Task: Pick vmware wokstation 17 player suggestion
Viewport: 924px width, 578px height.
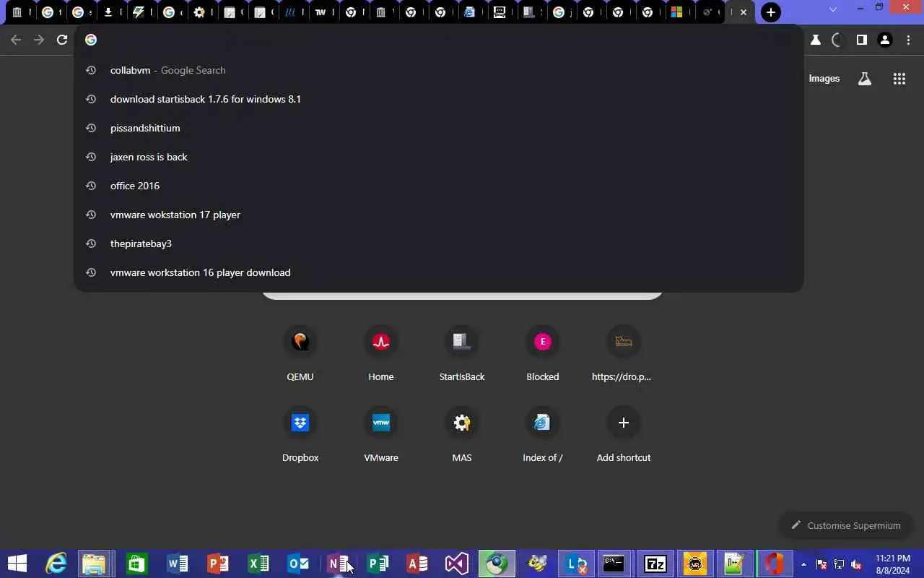Action: point(438,215)
